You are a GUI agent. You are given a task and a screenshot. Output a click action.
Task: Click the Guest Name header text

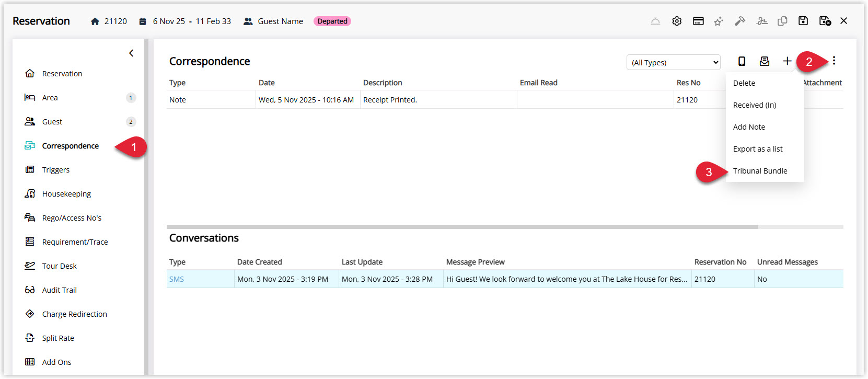tap(281, 21)
